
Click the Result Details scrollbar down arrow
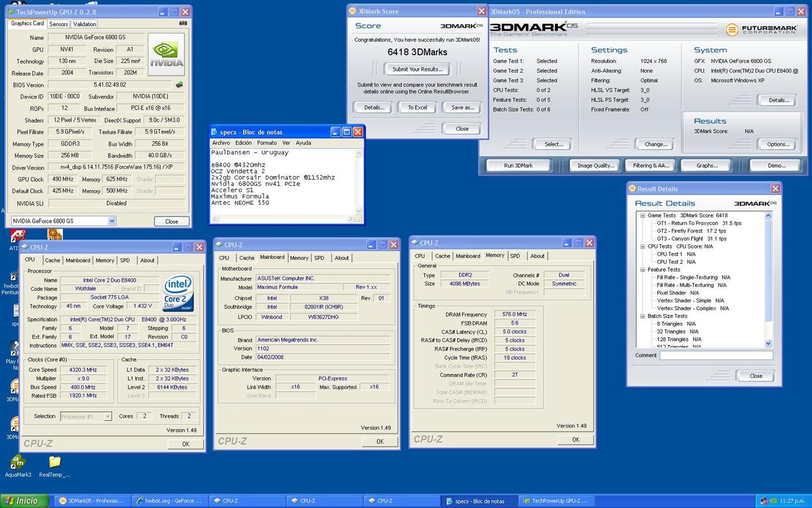point(768,343)
